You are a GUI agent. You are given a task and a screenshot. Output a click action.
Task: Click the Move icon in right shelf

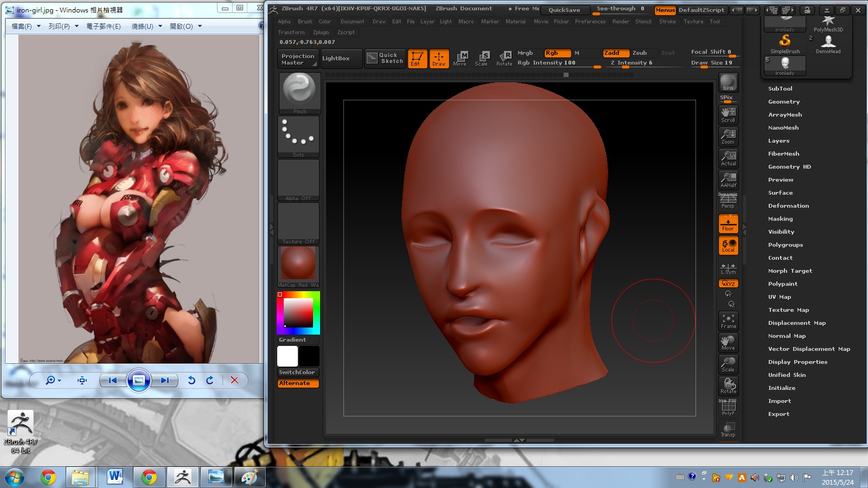pos(728,343)
